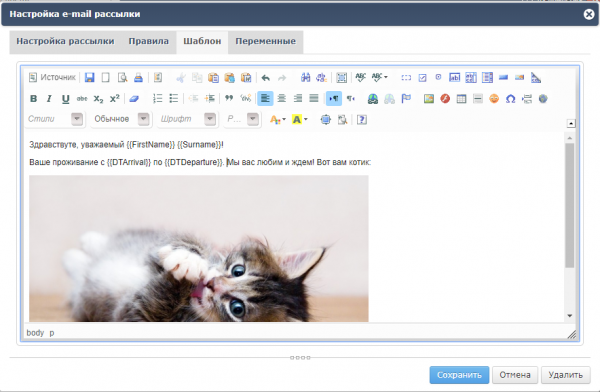The image size is (600, 392).
Task: Open the Templates icon
Action: point(158,78)
